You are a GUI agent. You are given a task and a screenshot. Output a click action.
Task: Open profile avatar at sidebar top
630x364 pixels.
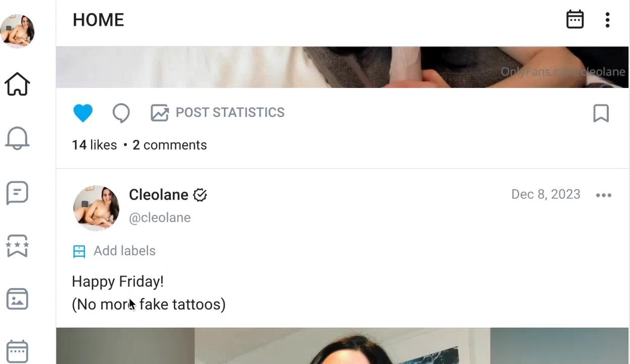point(17,31)
